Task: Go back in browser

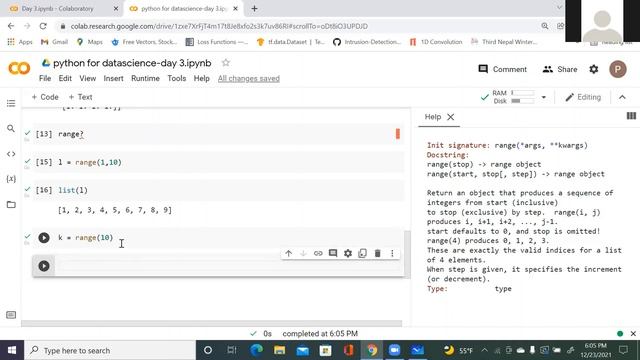Action: [x=11, y=26]
